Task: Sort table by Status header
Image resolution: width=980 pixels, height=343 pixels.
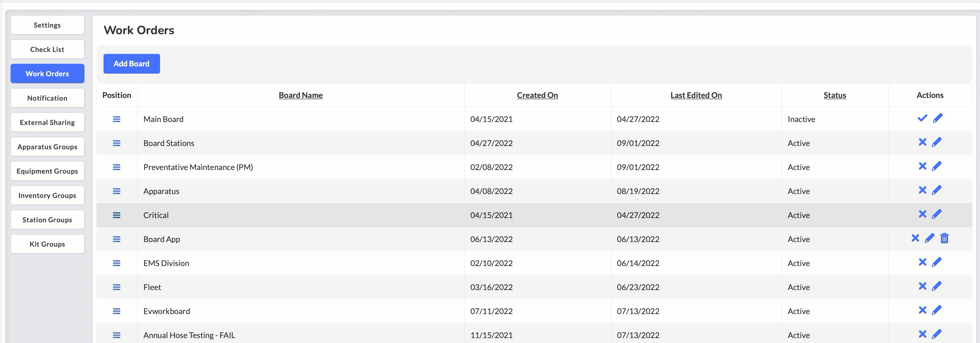Action: click(x=835, y=95)
